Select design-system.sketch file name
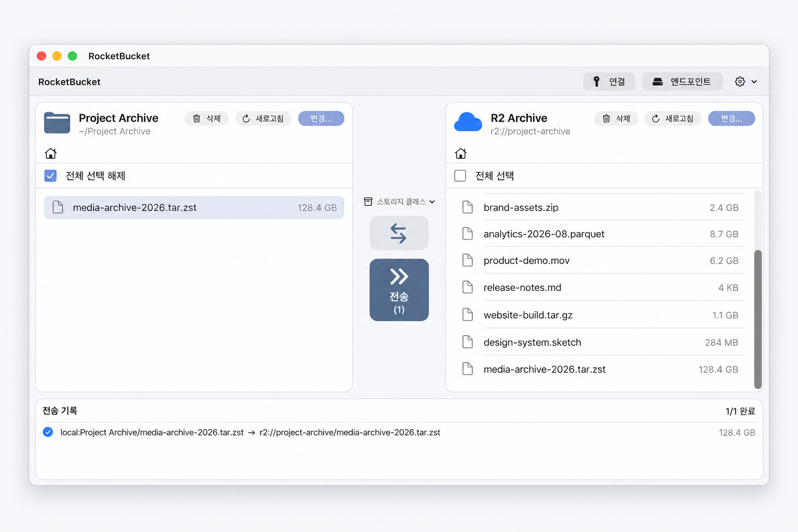Viewport: 798px width, 532px height. 533,343
